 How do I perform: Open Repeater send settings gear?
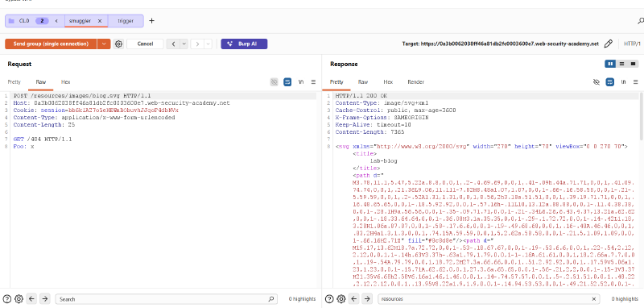pyautogui.click(x=118, y=44)
